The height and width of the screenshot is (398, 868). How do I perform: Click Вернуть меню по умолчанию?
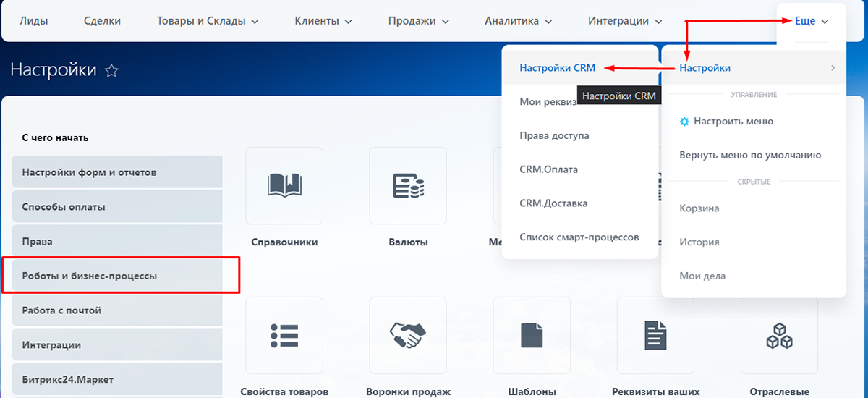point(750,155)
